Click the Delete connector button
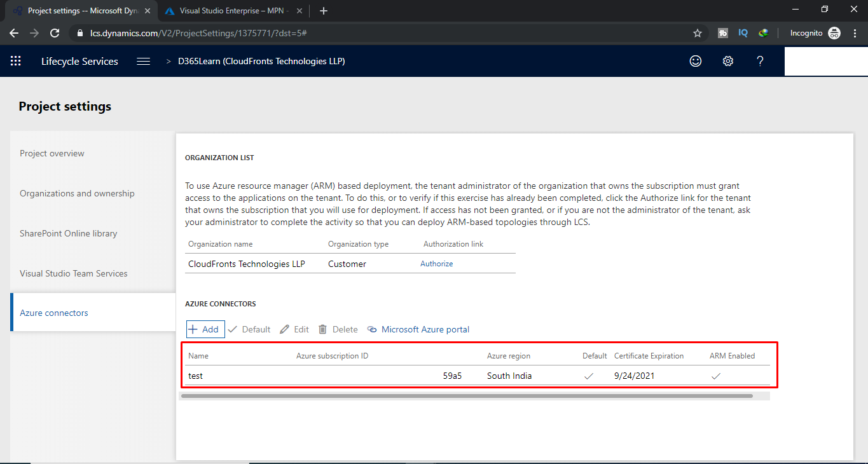 [x=338, y=329]
